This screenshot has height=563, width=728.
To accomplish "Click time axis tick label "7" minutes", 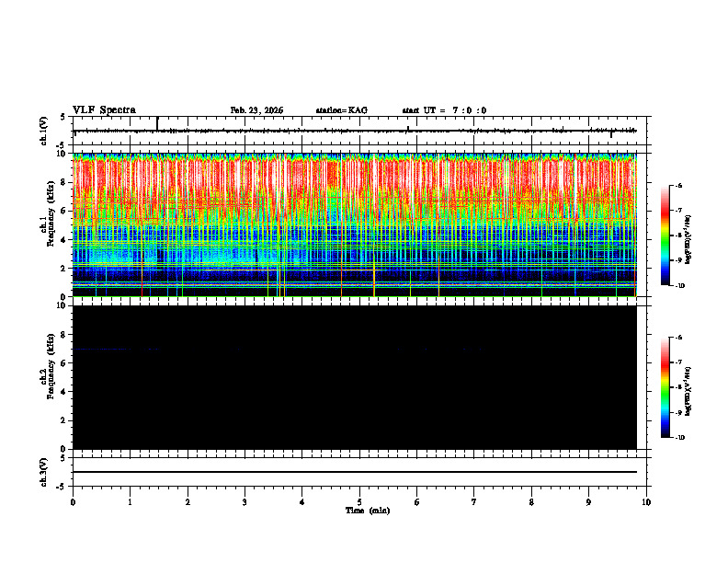I will (474, 502).
